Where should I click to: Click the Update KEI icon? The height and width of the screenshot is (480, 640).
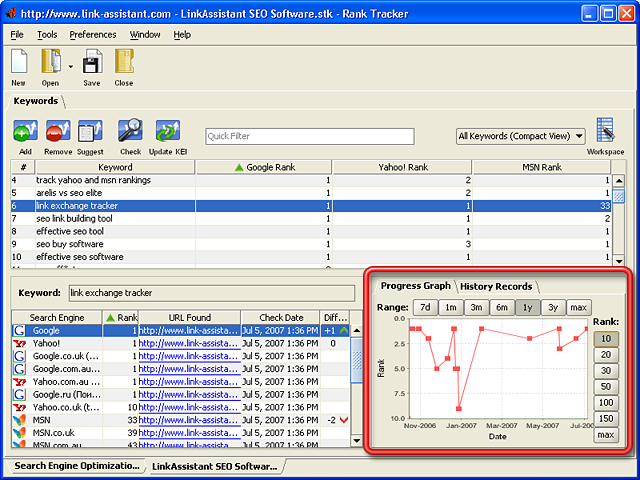168,131
